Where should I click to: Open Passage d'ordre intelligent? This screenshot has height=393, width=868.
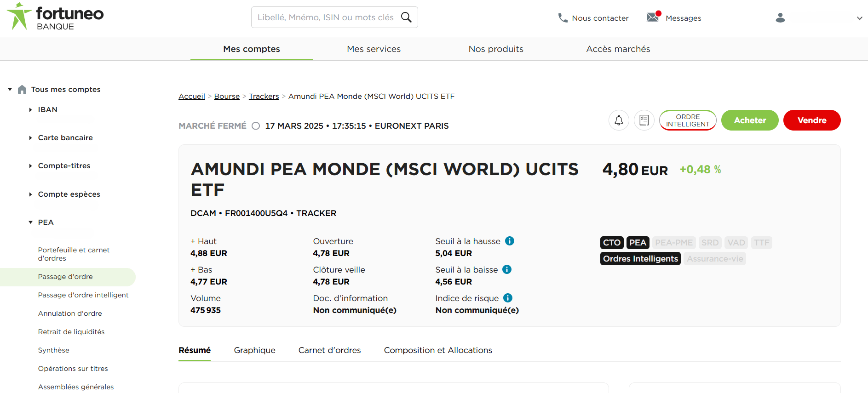83,295
